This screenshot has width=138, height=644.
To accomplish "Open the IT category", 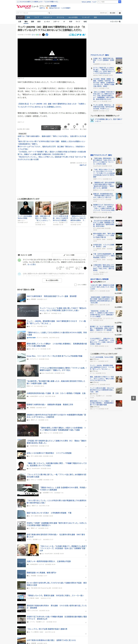I will pyautogui.click(x=64, y=21).
